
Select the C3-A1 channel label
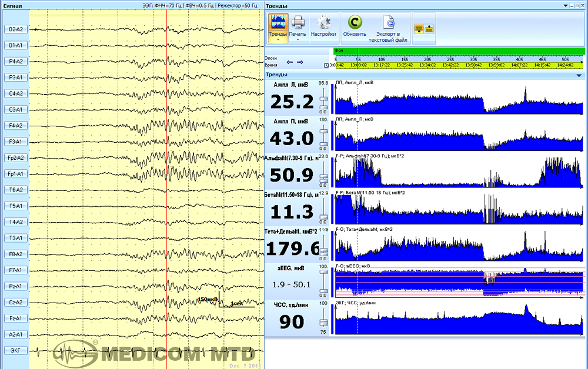[x=16, y=110]
